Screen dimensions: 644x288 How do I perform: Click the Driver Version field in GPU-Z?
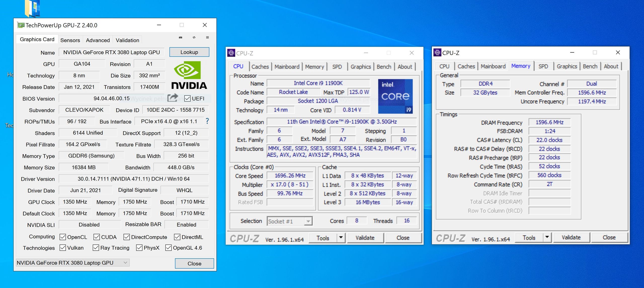pos(134,179)
